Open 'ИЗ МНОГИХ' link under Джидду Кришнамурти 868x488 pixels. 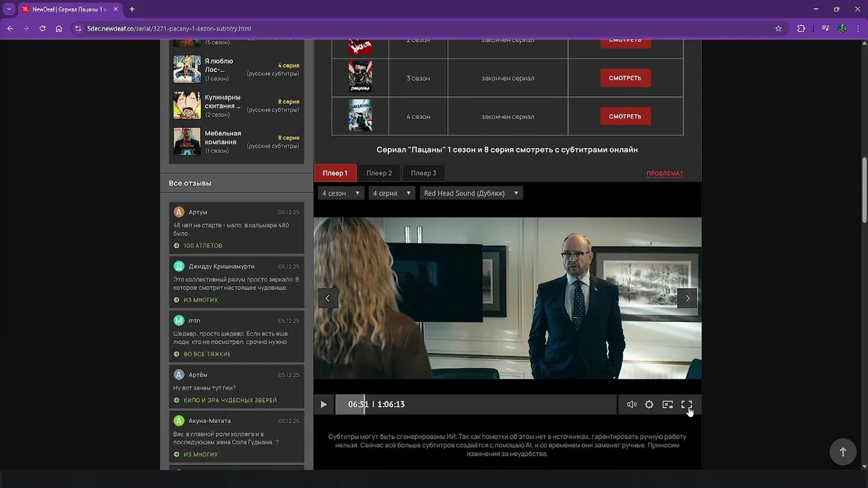pos(201,300)
